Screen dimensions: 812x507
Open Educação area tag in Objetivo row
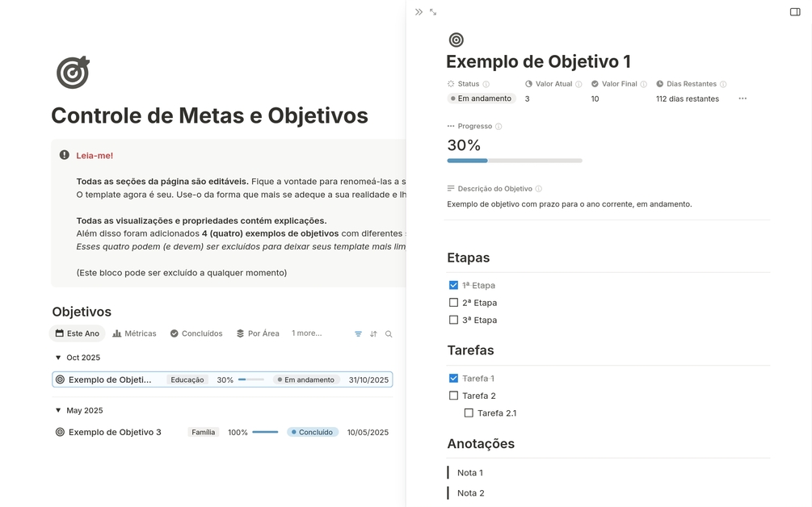(187, 379)
